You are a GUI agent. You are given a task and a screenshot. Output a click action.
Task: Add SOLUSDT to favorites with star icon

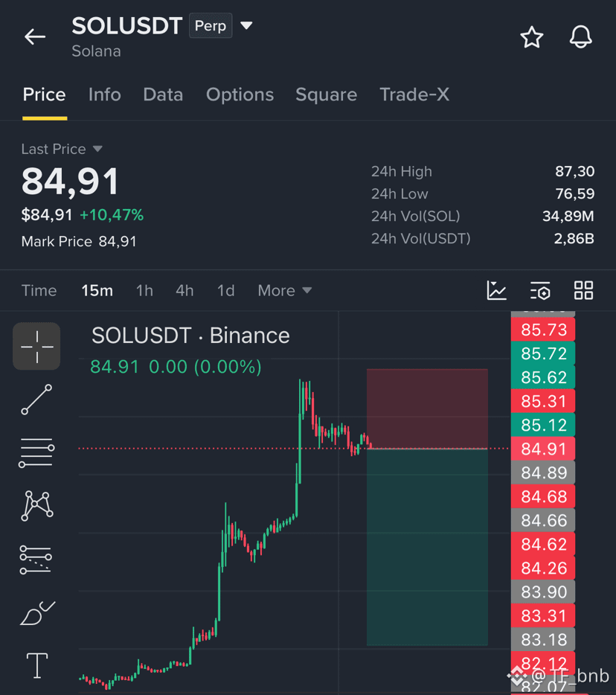531,36
